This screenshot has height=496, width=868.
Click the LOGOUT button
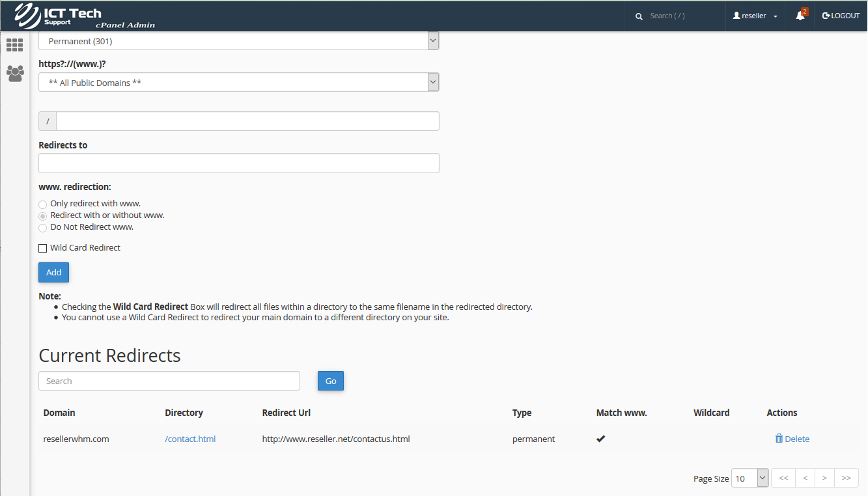(841, 16)
